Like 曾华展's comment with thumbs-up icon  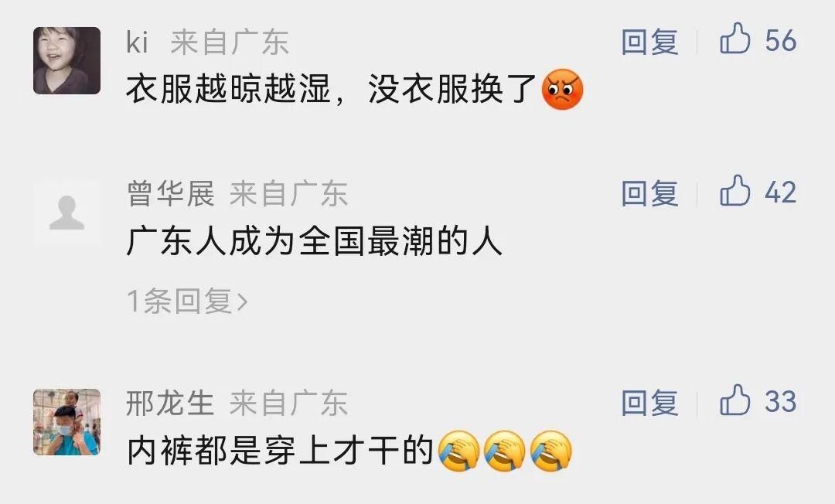[x=735, y=190]
